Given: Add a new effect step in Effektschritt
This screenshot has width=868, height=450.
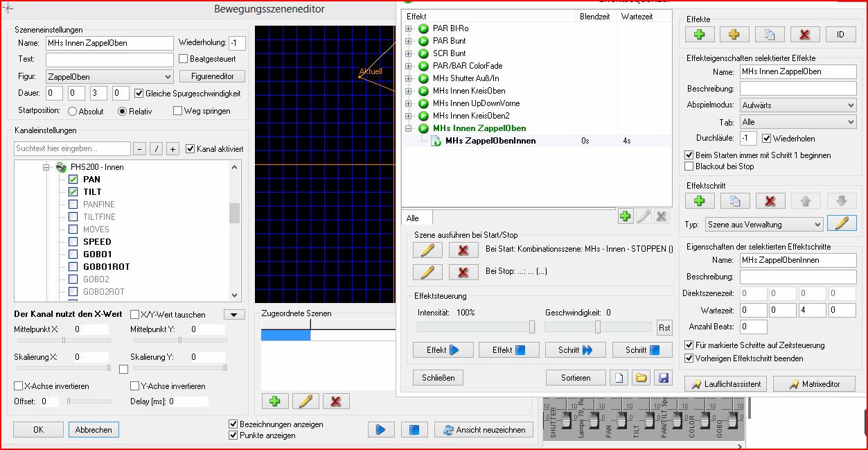Looking at the screenshot, I should (700, 201).
